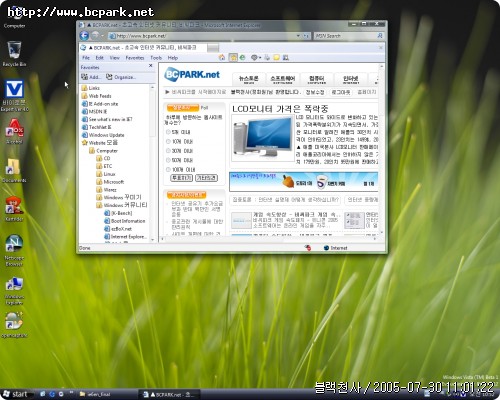Click the '인터넷' site navigation tab
This screenshot has height=400, width=500.
(351, 79)
